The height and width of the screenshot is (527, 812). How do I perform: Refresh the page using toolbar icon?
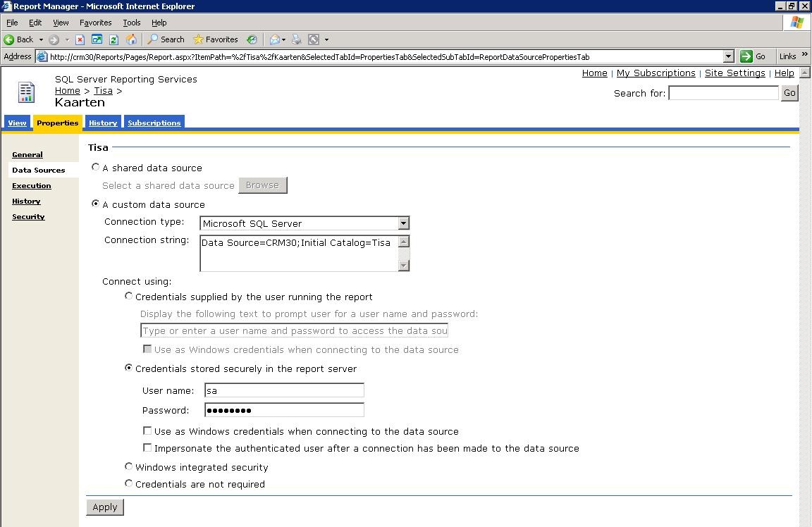pos(113,39)
